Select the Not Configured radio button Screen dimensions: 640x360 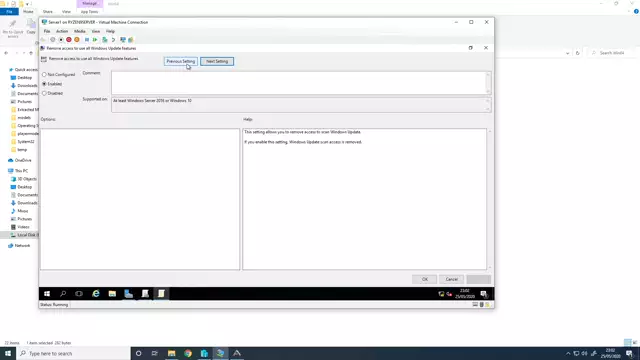[x=44, y=75]
